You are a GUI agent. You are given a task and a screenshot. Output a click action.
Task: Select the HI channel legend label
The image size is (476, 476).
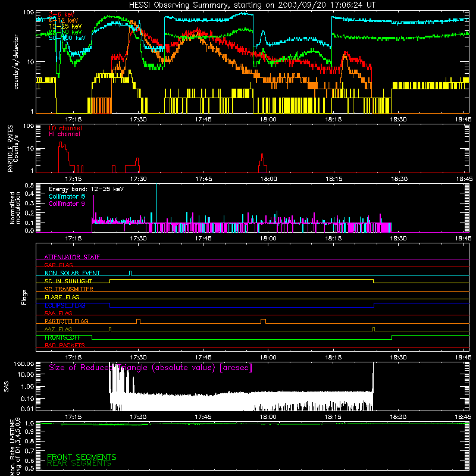64,134
